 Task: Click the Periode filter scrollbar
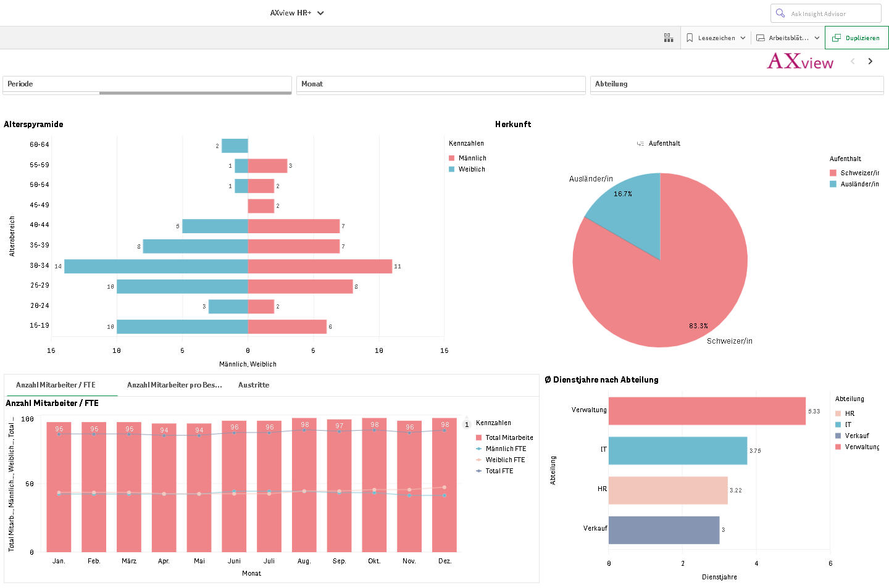[x=195, y=93]
